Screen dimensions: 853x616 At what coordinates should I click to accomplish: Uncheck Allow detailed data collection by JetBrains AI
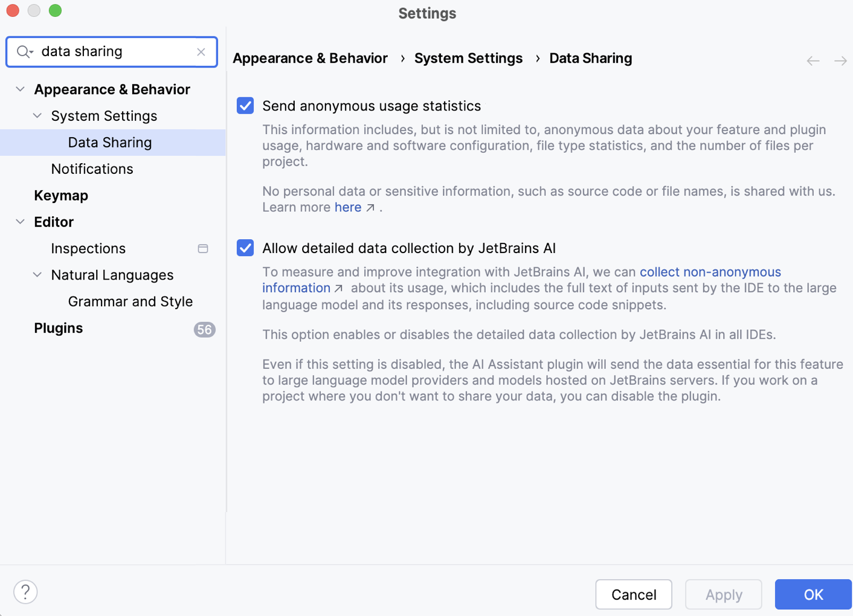point(245,248)
